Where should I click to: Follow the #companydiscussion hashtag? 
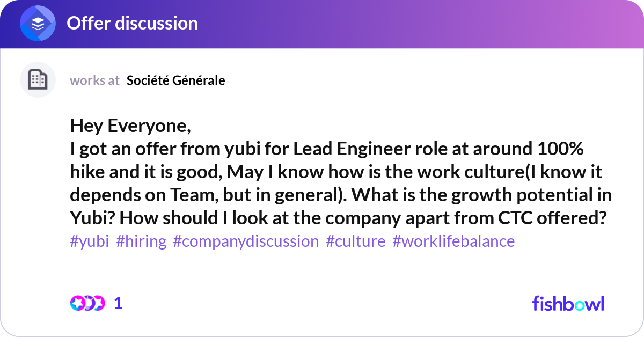point(246,241)
